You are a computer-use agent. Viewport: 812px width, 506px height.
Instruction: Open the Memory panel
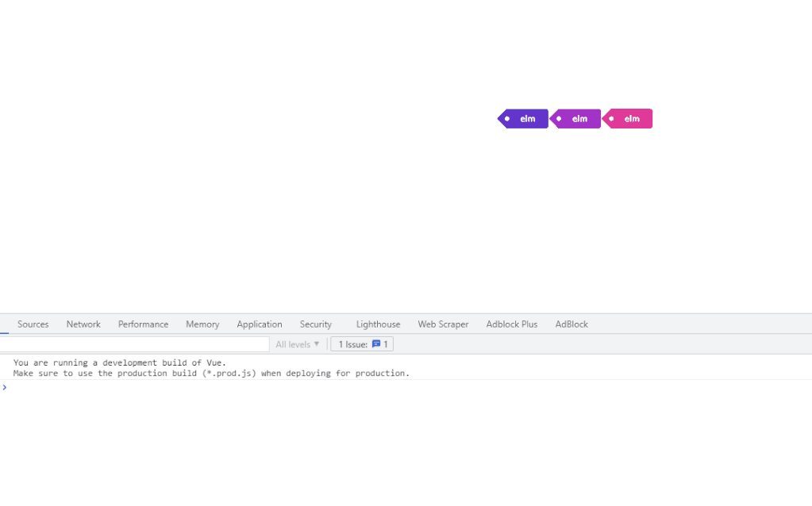click(x=202, y=324)
